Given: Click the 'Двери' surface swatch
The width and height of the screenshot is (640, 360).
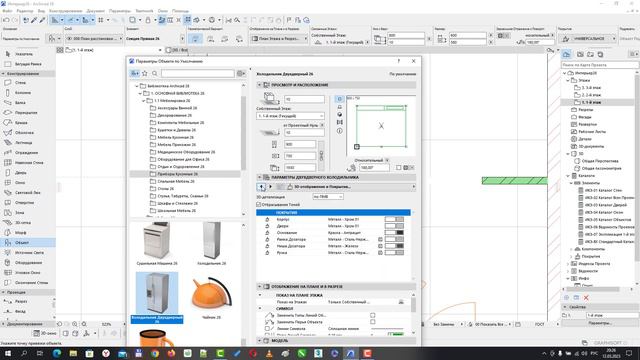Looking at the screenshot, I should tap(394, 226).
